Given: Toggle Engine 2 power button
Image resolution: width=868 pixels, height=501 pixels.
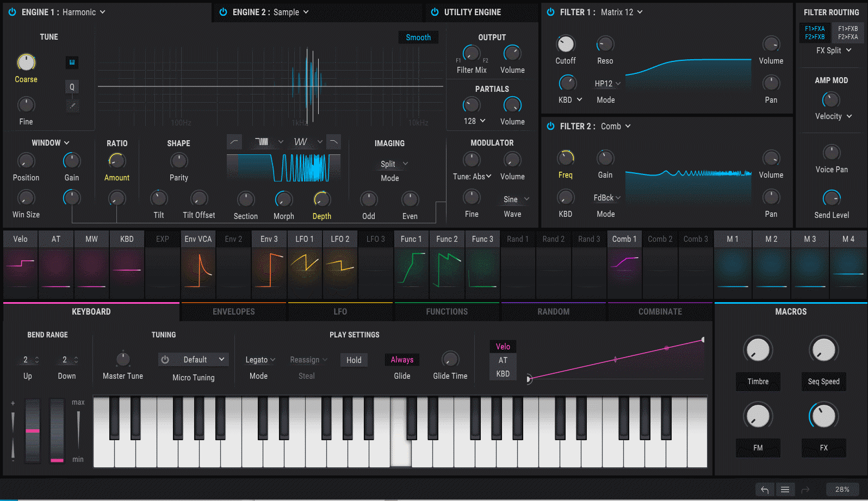Looking at the screenshot, I should (223, 12).
